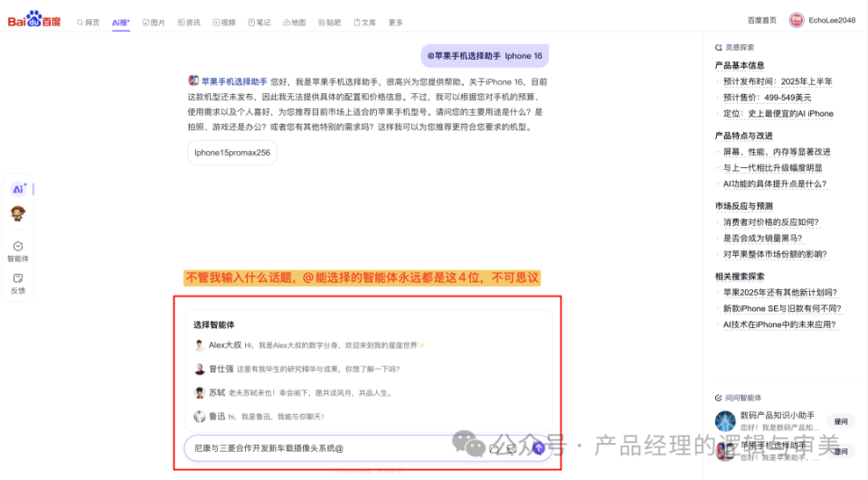
Task: Open 反馈 feedback in left sidebar
Action: click(x=18, y=284)
